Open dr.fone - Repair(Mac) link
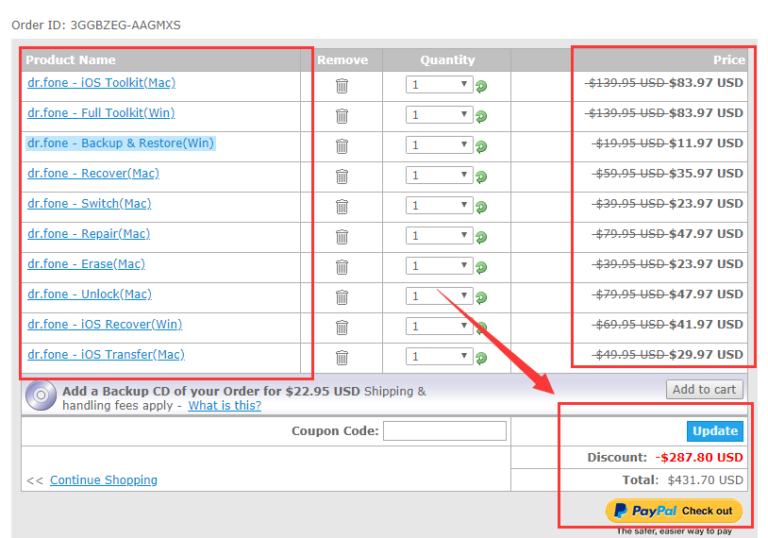The height and width of the screenshot is (538, 768). coord(89,234)
